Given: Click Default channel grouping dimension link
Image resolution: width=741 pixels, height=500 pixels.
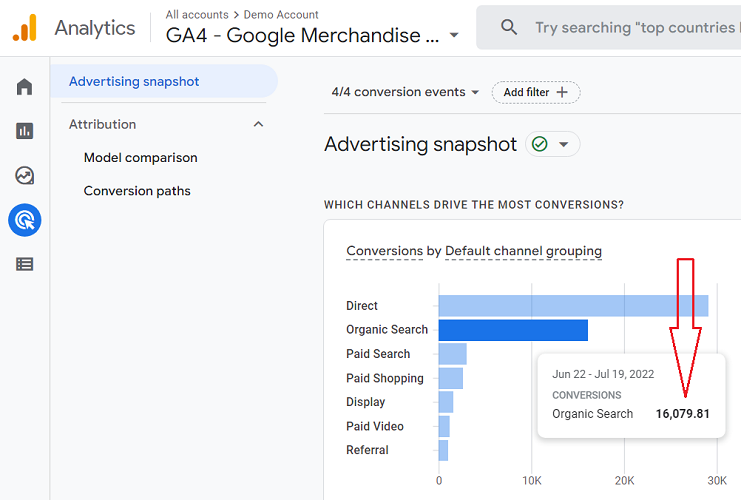Looking at the screenshot, I should pos(523,250).
